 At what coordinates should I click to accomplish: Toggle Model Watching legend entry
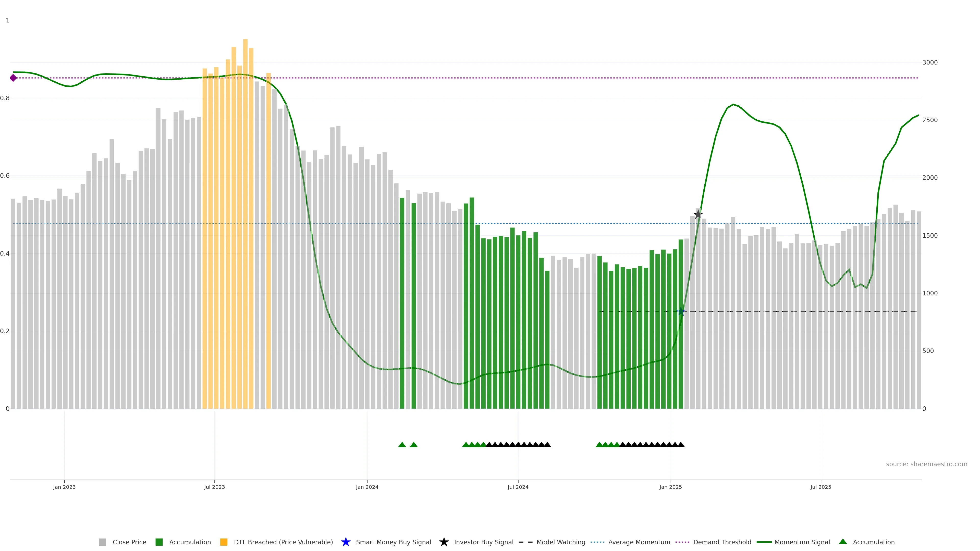coord(560,542)
